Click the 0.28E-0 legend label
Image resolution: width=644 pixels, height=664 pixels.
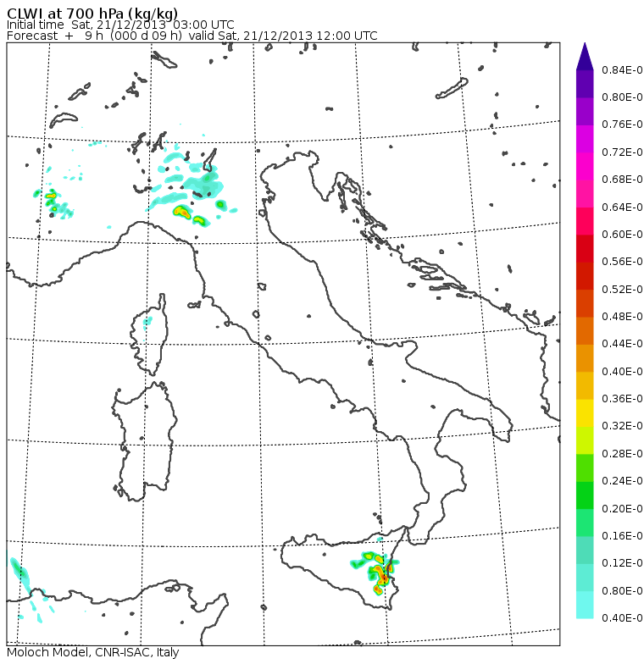(622, 454)
